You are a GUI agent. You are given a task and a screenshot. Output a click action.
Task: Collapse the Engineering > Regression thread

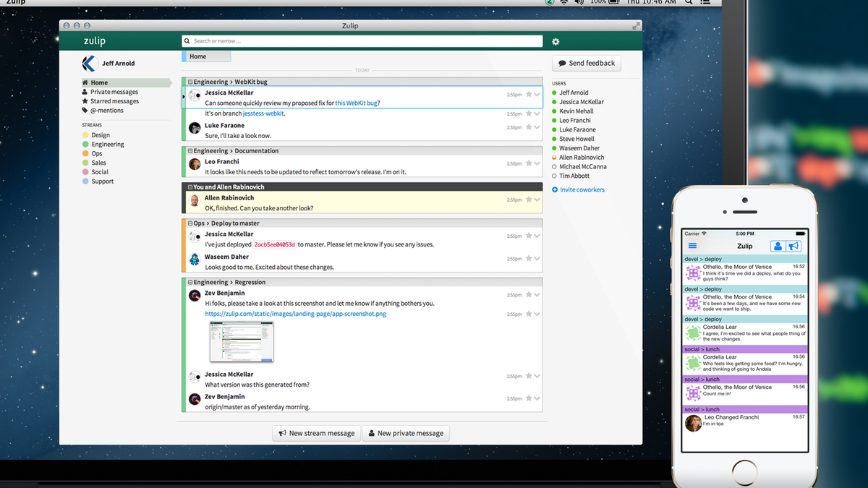point(190,283)
